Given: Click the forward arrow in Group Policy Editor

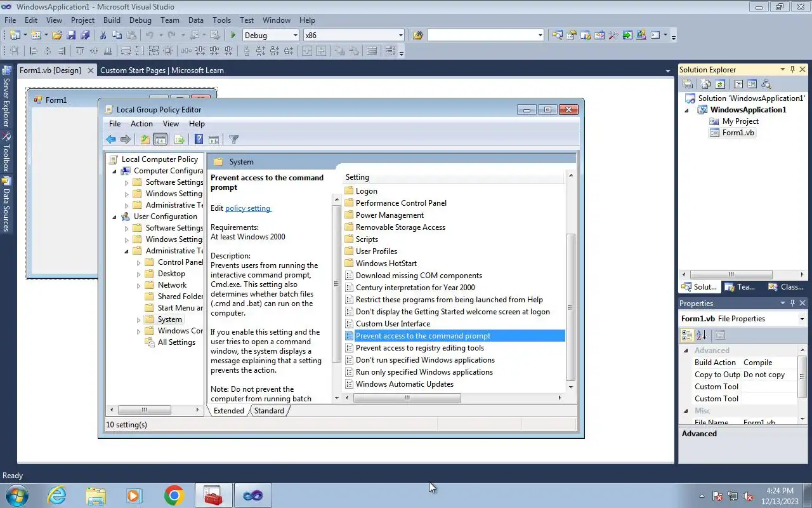Looking at the screenshot, I should (x=126, y=140).
